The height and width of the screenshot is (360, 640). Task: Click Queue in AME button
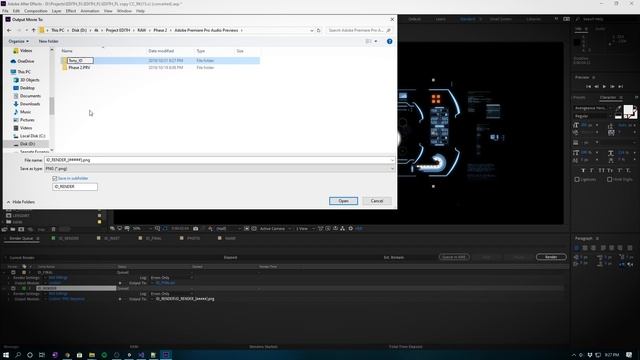click(454, 257)
